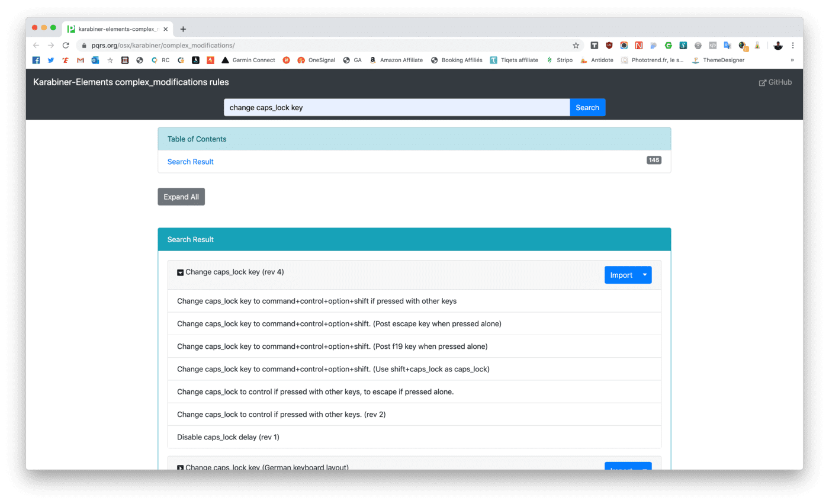This screenshot has width=829, height=504.
Task: Open the RC bookmark
Action: pos(160,60)
